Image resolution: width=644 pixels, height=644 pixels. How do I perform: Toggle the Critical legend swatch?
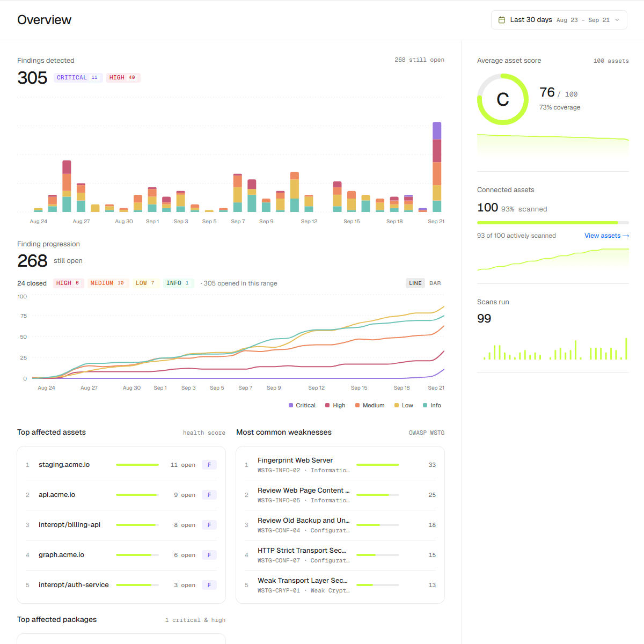(x=291, y=406)
